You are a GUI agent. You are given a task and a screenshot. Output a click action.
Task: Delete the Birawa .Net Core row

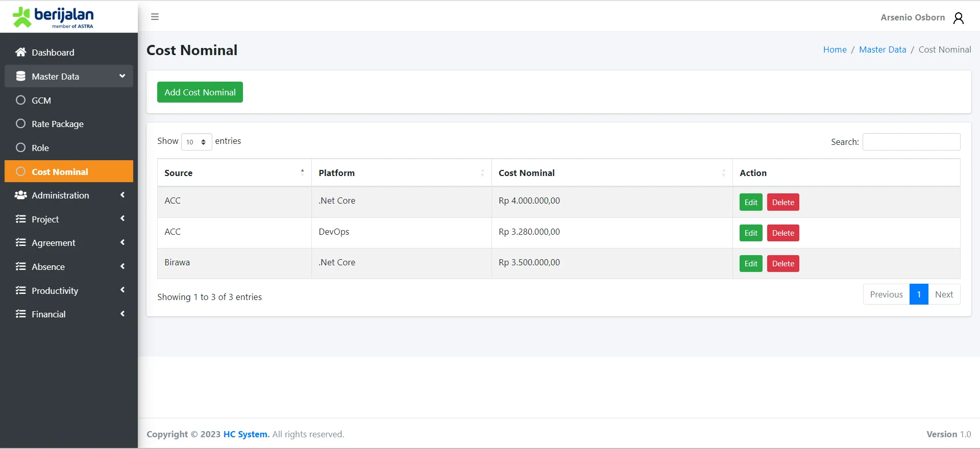pyautogui.click(x=782, y=264)
